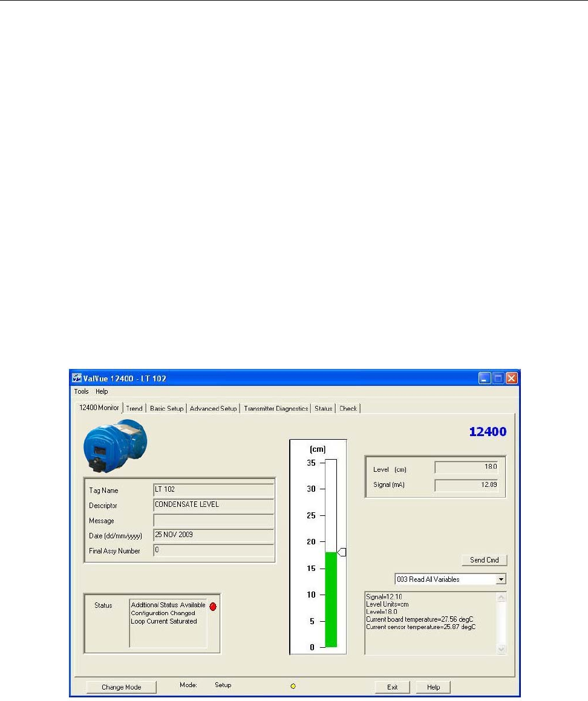Close the ValVue 12400 window
Screen dimensions: 588x701
[512, 378]
